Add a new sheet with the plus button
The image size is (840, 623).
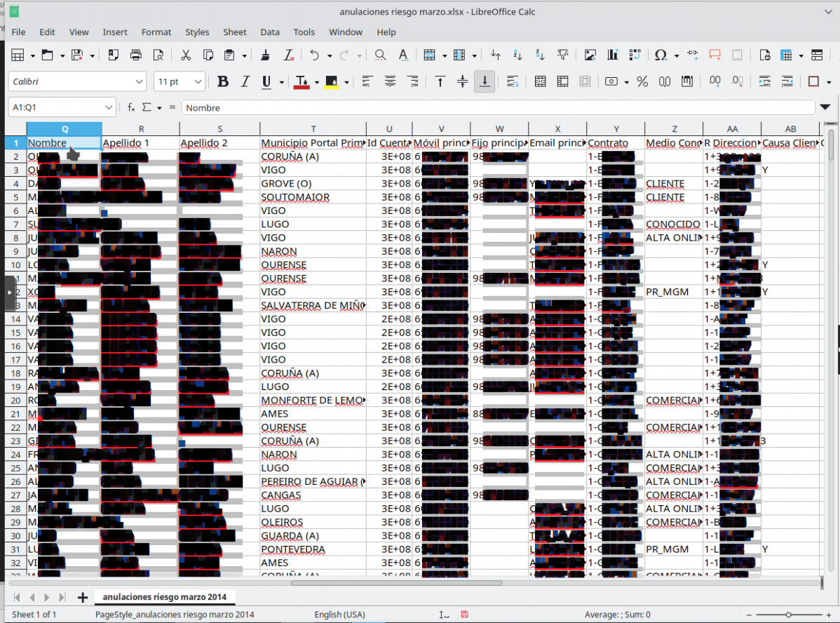83,597
